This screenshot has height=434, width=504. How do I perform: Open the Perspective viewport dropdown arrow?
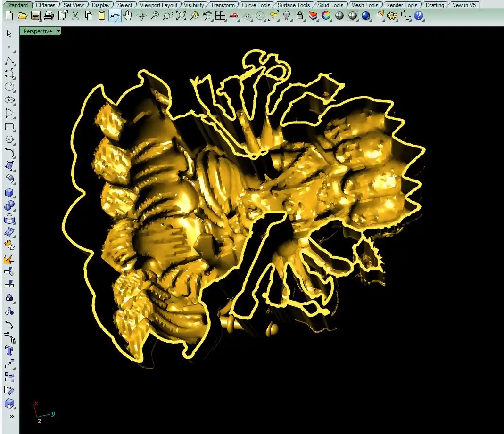pos(58,31)
